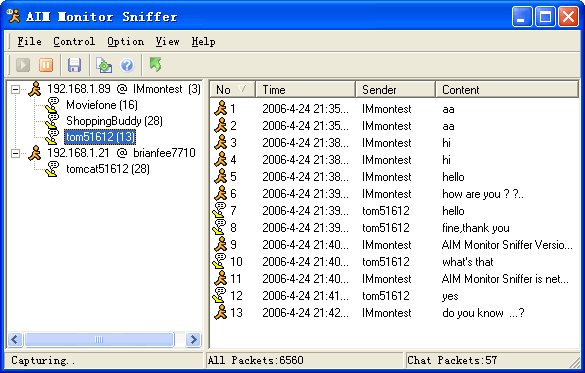Click the Content column header
Viewport: 585px width, 373px height.
click(507, 90)
